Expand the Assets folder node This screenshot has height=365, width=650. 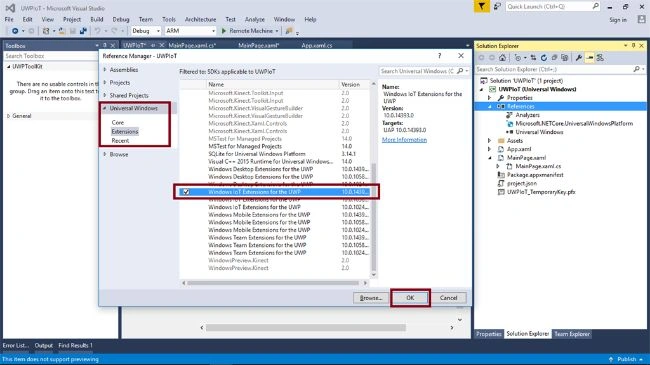(490, 141)
